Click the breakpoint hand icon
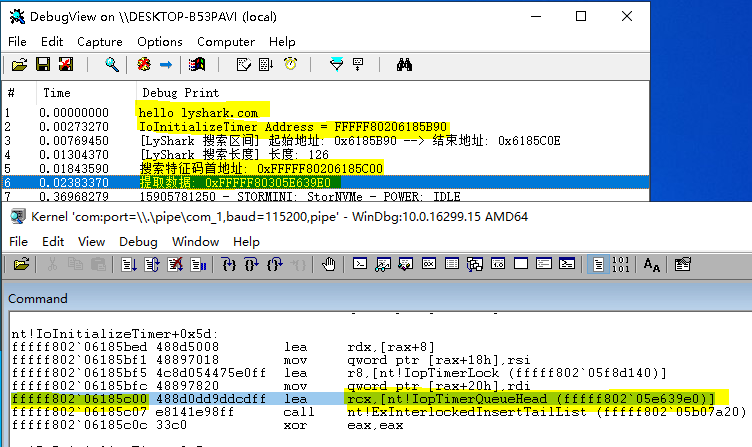 tap(329, 264)
